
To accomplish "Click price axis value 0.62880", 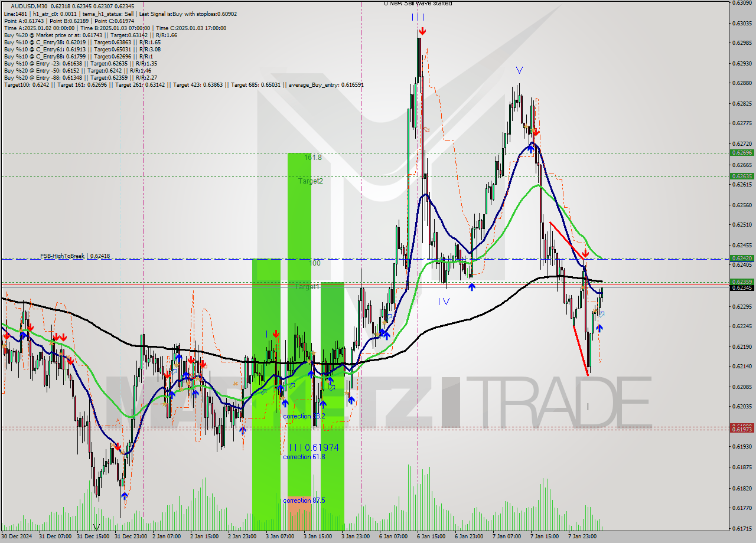I will pos(742,83).
